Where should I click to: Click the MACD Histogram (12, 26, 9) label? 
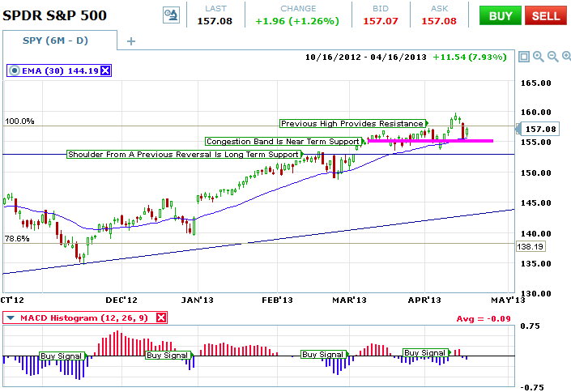tap(84, 318)
